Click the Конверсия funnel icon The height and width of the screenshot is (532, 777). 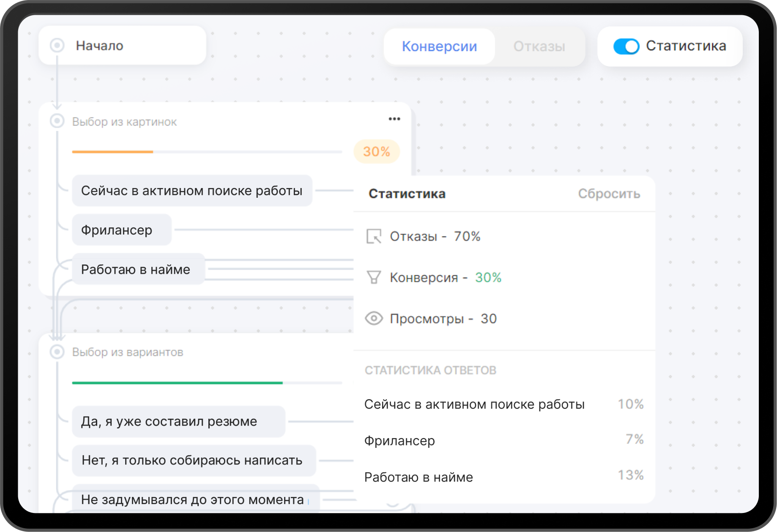point(374,278)
